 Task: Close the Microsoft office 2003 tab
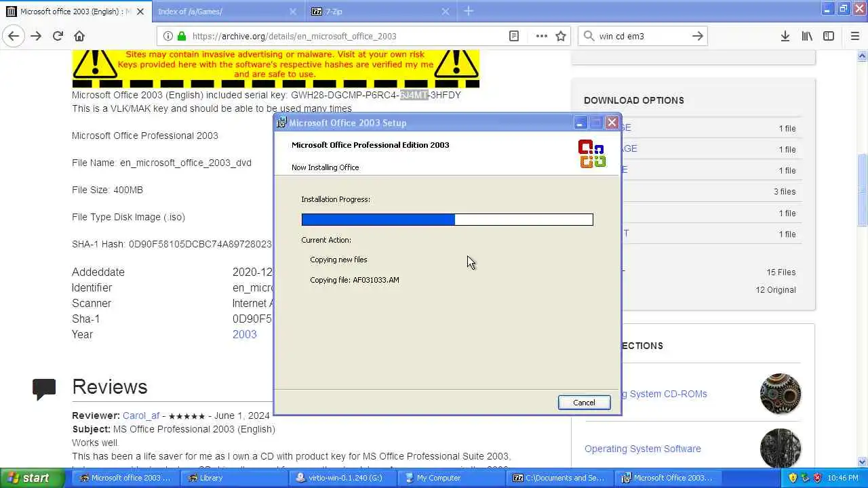point(140,12)
